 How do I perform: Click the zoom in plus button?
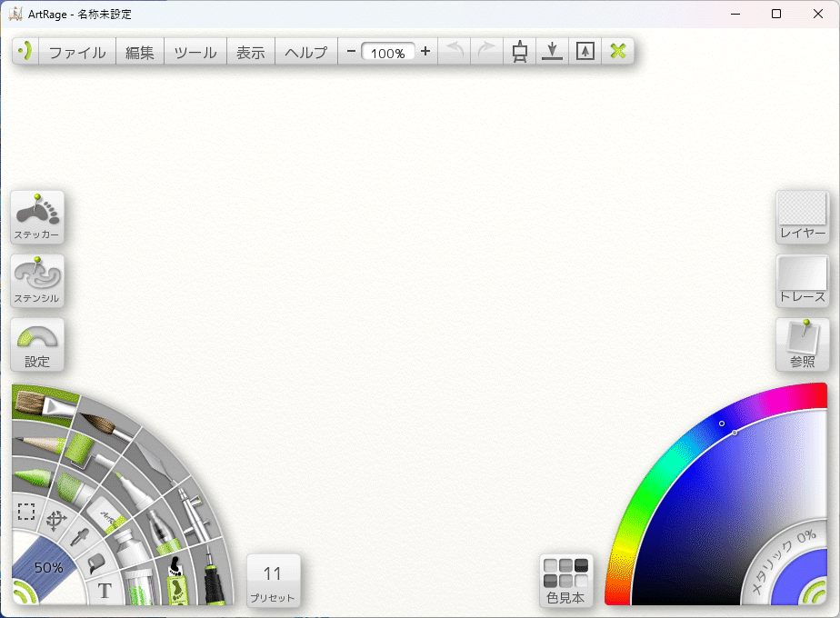(x=425, y=52)
